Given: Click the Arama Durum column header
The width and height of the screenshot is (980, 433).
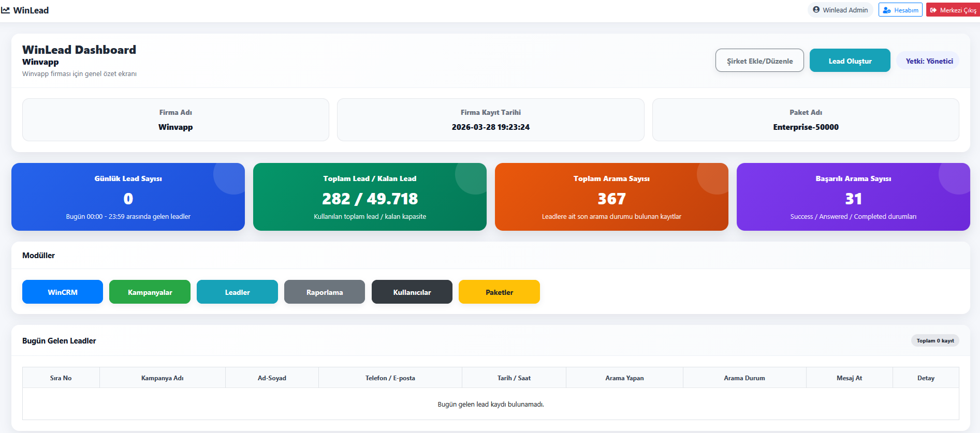Looking at the screenshot, I should pyautogui.click(x=744, y=378).
